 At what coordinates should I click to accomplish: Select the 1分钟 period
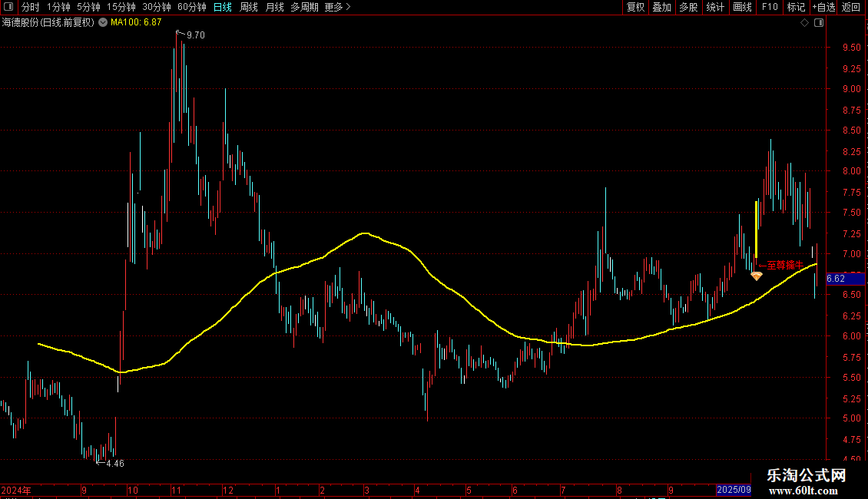pos(58,7)
